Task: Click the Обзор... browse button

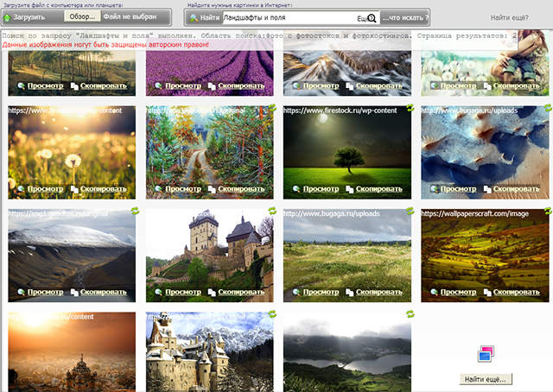Action: 82,16
